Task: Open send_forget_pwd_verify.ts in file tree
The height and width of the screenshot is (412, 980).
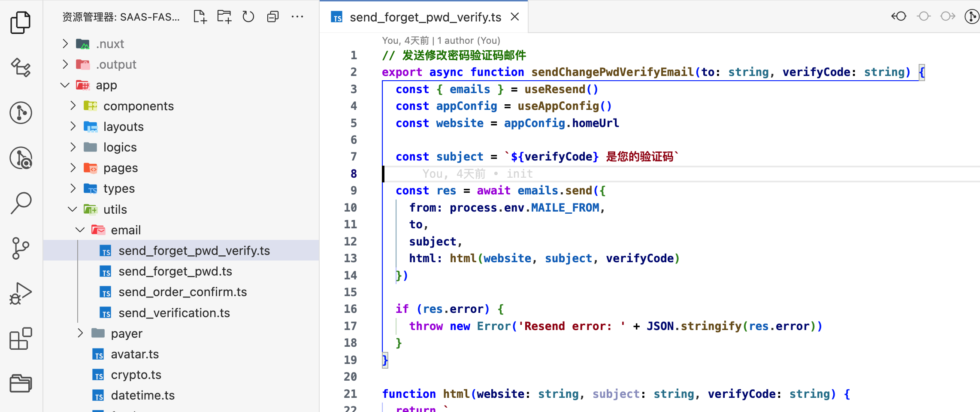Action: point(181,251)
